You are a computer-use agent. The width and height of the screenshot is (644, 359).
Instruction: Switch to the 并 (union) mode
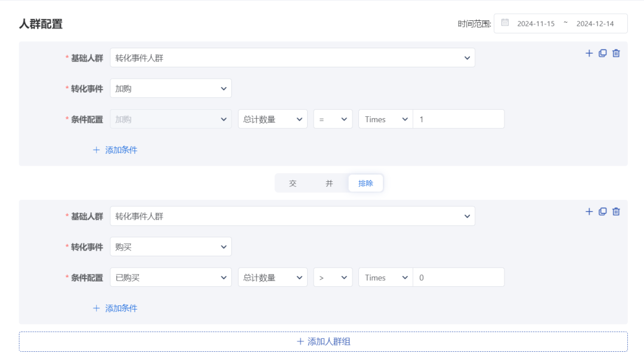pos(329,183)
